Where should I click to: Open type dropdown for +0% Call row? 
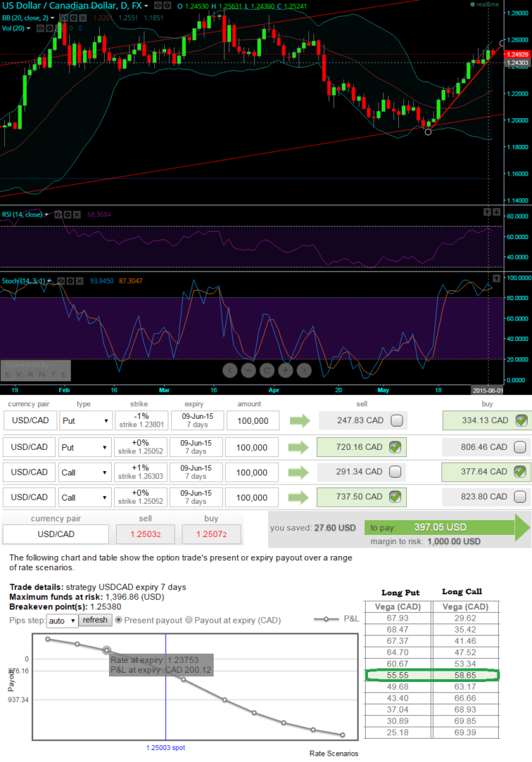coord(84,497)
